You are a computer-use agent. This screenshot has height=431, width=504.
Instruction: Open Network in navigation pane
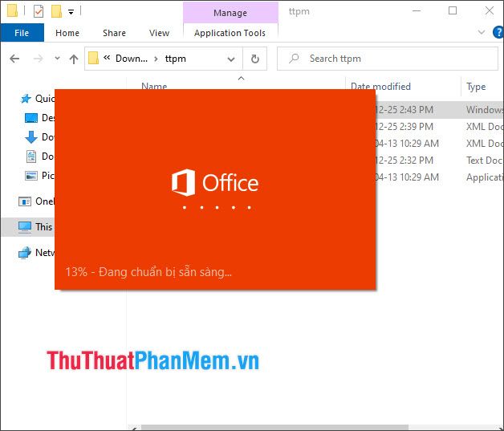click(36, 253)
